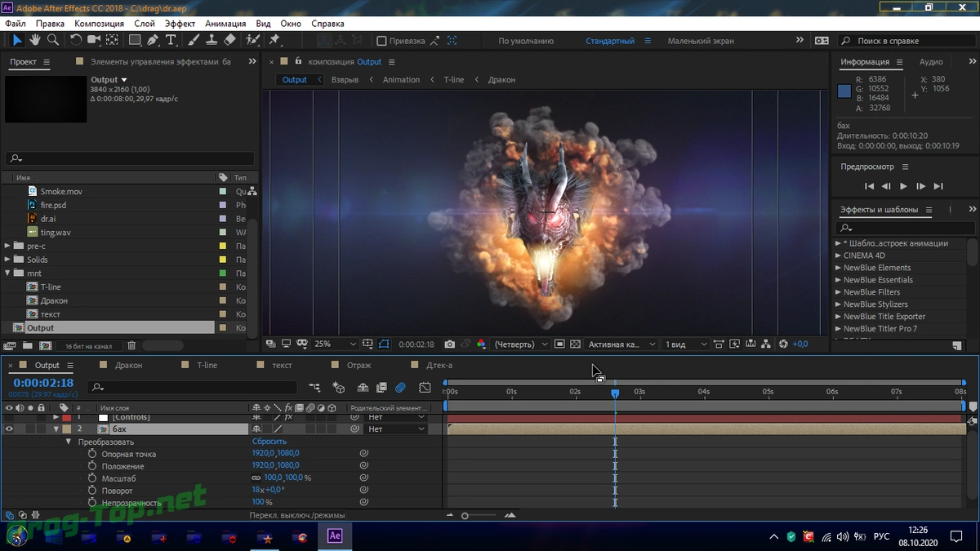Toggle the Положение stopwatch
The image size is (980, 551).
tap(92, 466)
